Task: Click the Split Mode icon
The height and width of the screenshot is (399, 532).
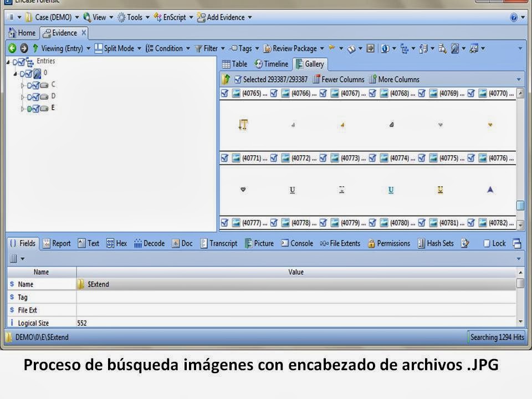Action: click(99, 48)
